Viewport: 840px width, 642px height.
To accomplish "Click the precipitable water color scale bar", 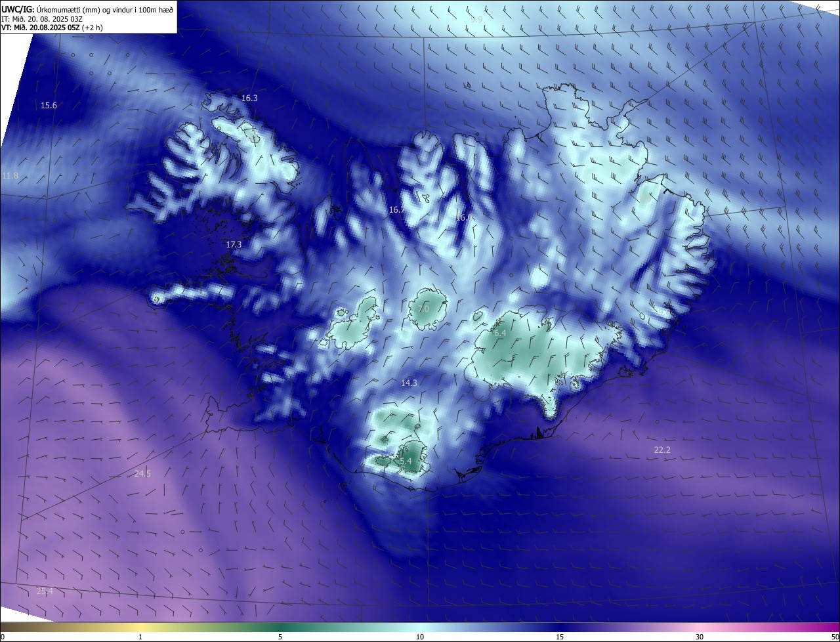I will pos(420,627).
